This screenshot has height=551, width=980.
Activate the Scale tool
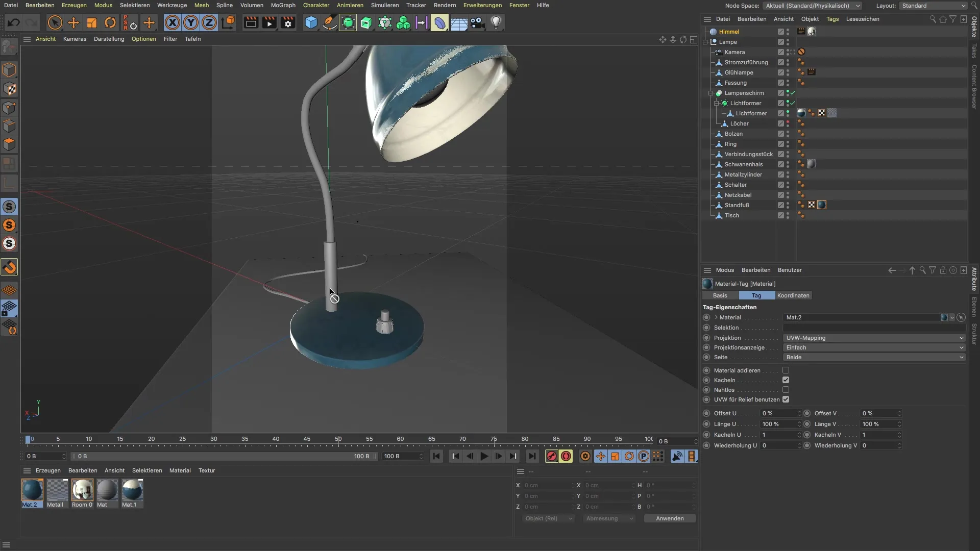92,22
